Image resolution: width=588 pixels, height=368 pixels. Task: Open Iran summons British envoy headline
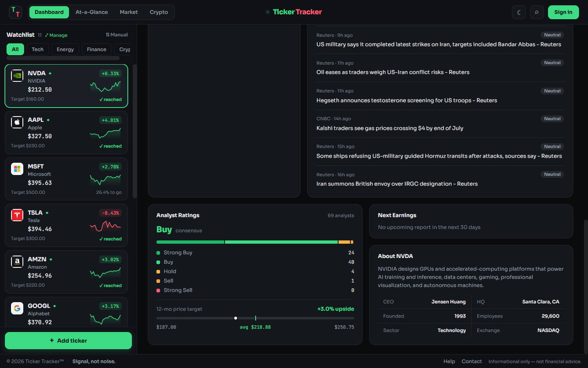(397, 184)
